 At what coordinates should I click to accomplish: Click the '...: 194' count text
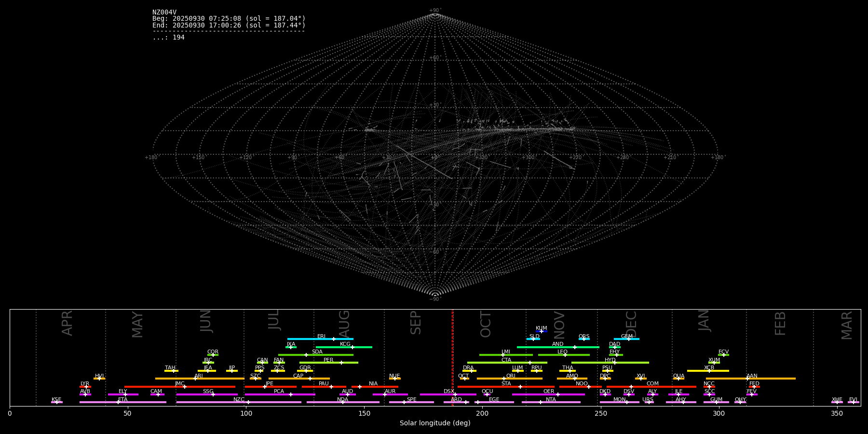[x=168, y=38]
